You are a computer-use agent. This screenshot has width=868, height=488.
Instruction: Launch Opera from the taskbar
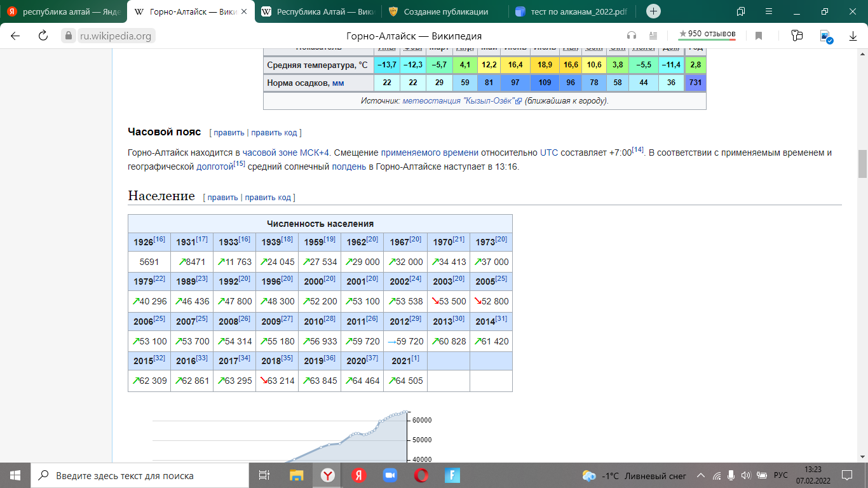tap(420, 475)
